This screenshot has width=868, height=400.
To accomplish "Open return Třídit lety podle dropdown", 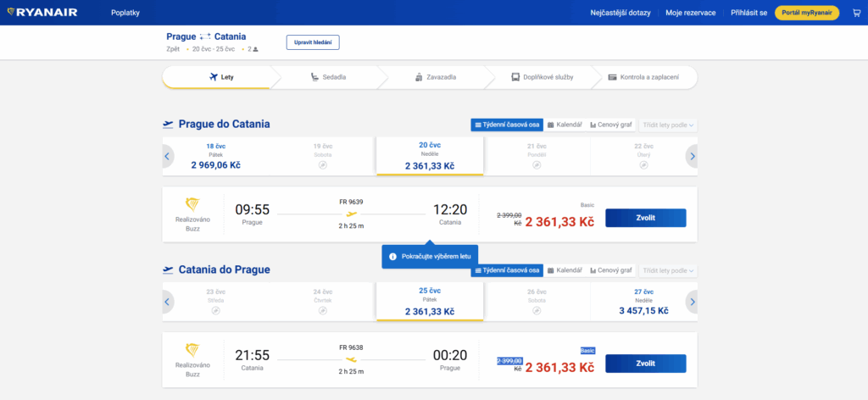I will pyautogui.click(x=668, y=270).
